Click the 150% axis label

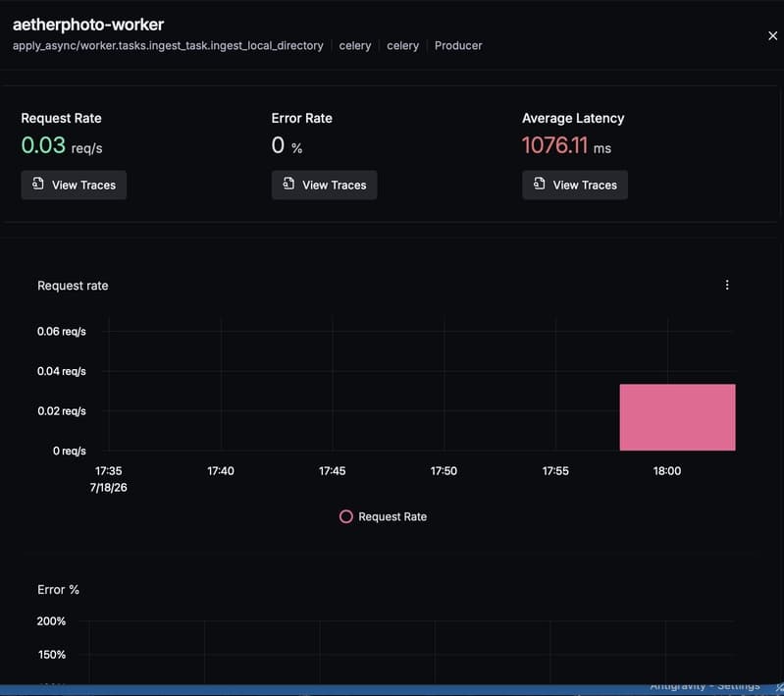[x=51, y=655]
